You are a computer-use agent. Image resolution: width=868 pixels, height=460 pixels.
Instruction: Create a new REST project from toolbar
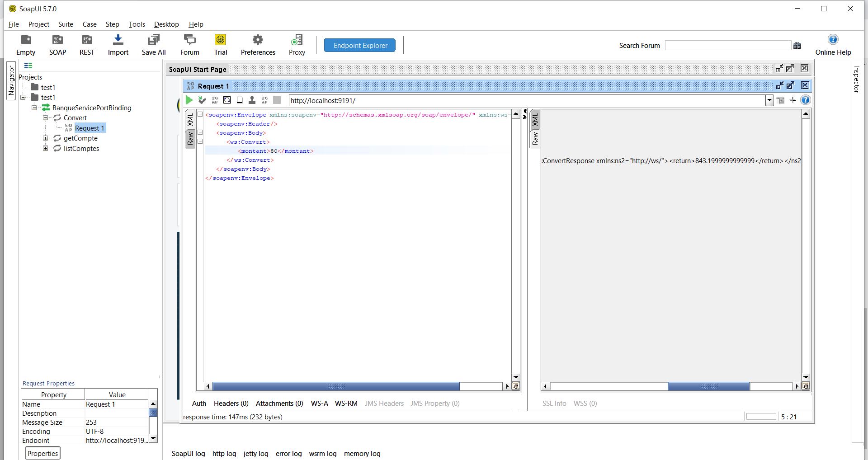[86, 44]
